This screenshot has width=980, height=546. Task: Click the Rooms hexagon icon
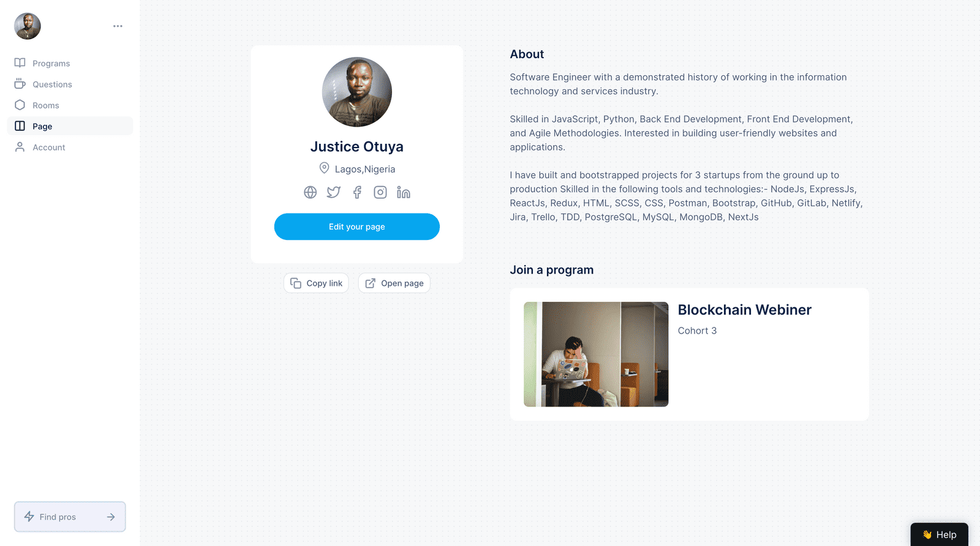coord(20,105)
